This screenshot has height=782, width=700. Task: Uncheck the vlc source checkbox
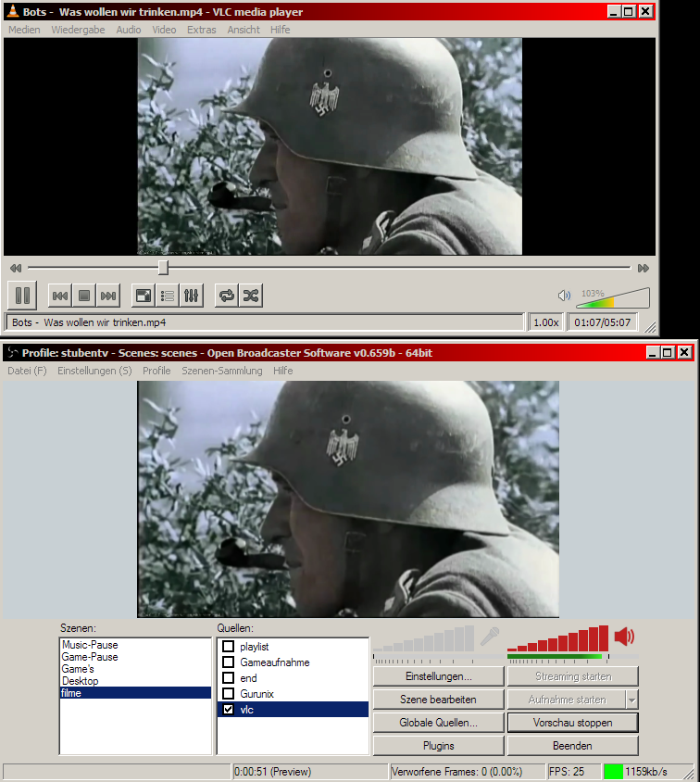228,709
